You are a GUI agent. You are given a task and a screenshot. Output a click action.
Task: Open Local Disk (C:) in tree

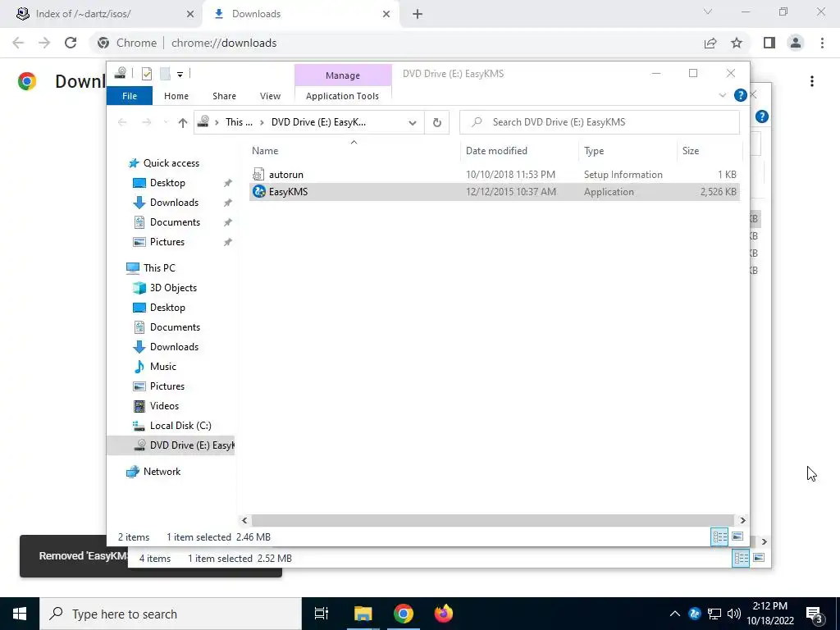click(180, 426)
